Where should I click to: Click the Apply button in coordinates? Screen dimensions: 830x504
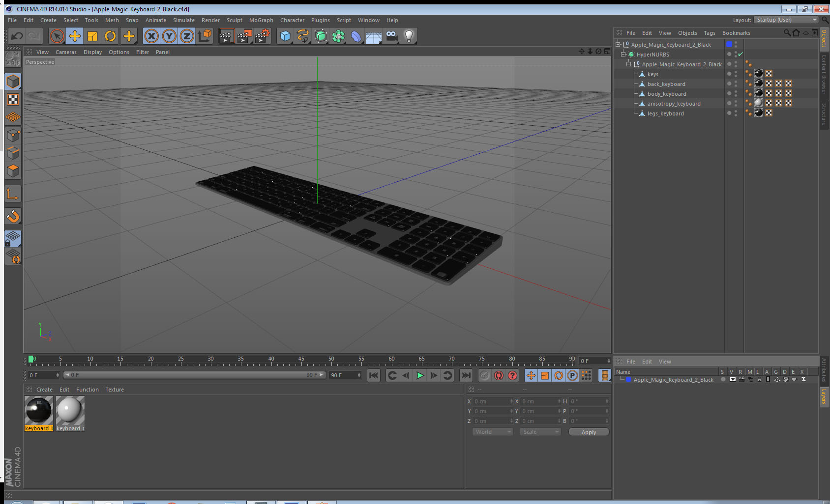click(589, 432)
